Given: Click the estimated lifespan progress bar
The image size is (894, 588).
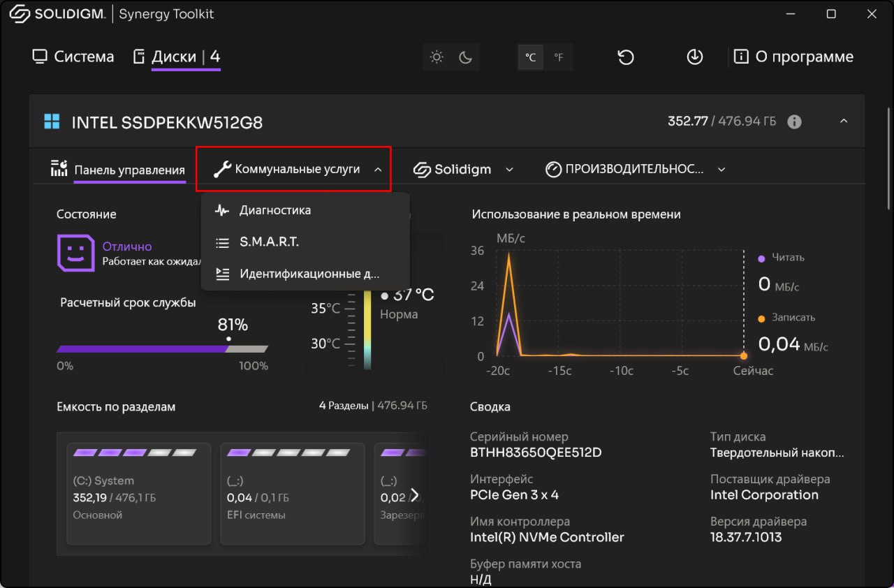Looking at the screenshot, I should click(x=162, y=348).
